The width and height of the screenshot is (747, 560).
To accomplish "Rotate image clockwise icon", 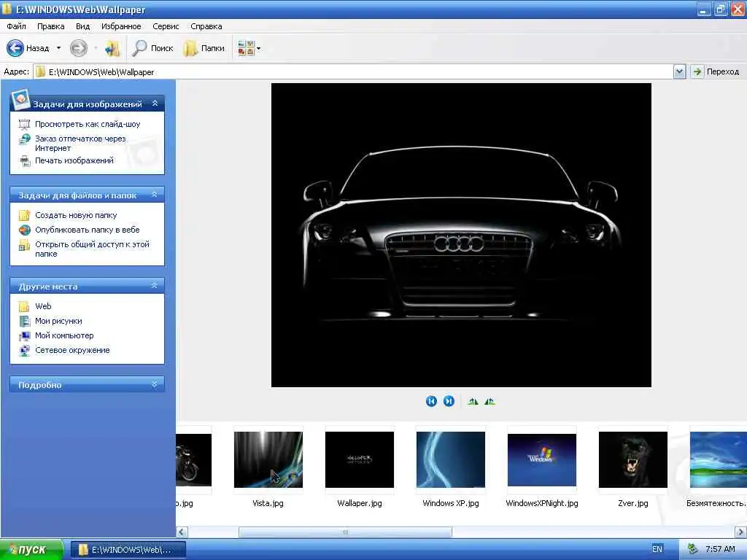I will 473,402.
